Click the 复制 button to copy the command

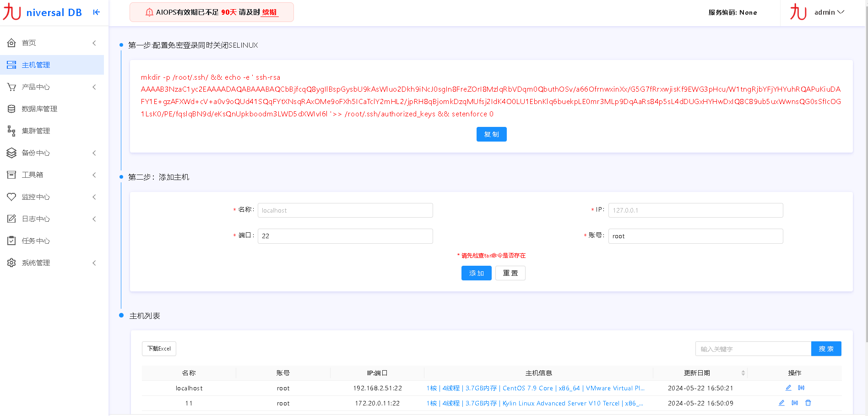click(491, 134)
